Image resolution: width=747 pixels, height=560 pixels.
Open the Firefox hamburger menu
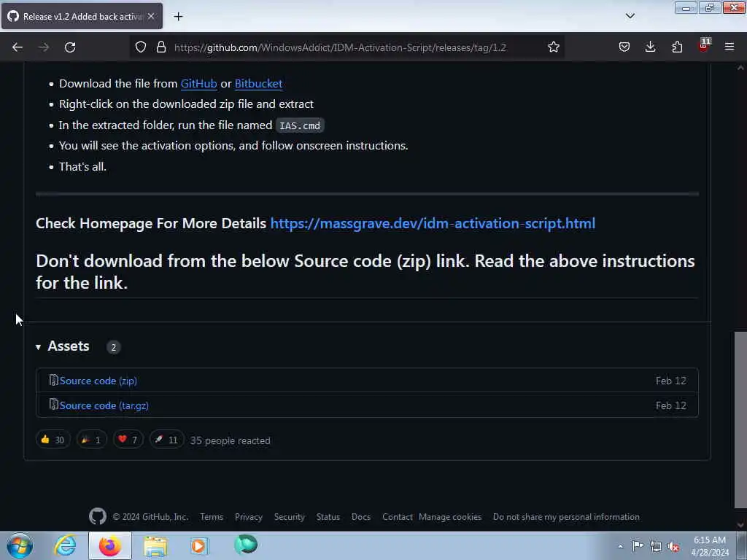click(x=729, y=47)
